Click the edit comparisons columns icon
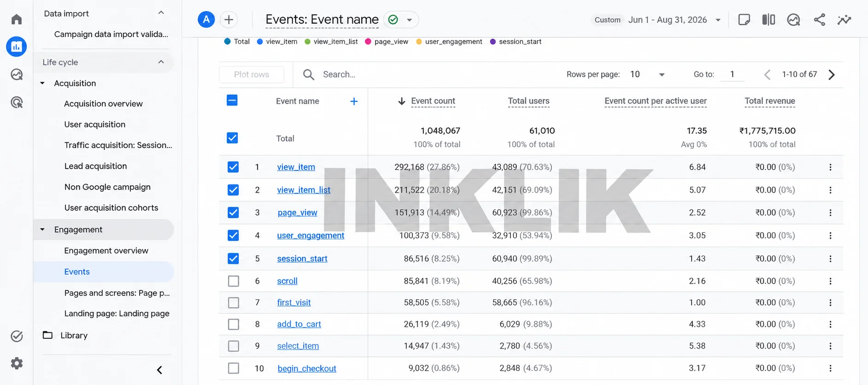 [768, 19]
